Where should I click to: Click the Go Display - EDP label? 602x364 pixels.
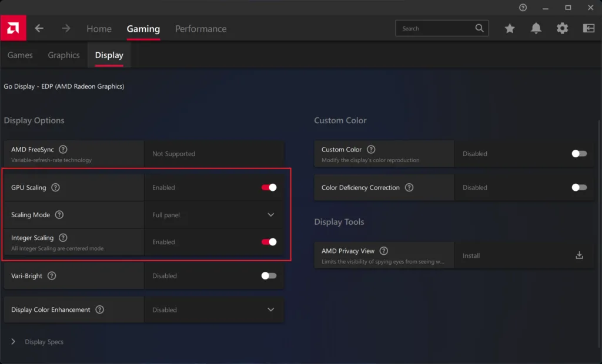(64, 86)
